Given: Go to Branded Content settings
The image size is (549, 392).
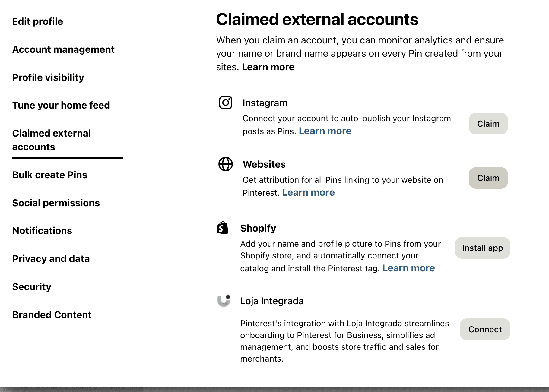Looking at the screenshot, I should tap(52, 315).
